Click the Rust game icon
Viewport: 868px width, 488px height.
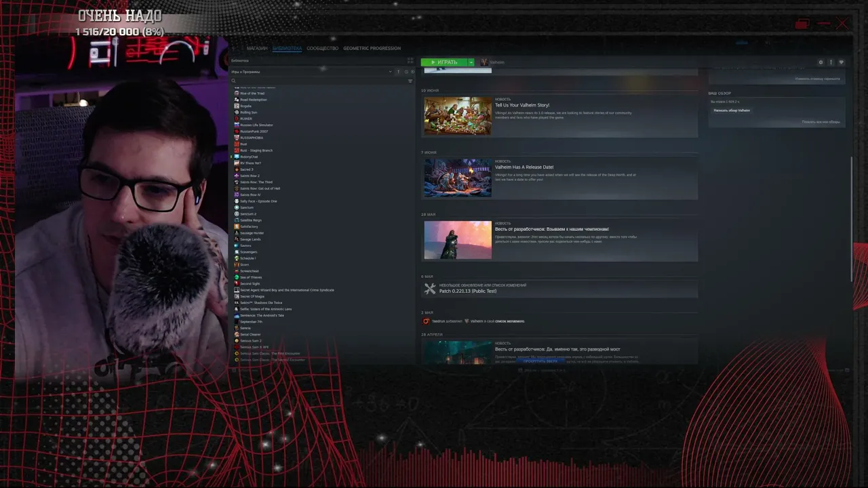pyautogui.click(x=237, y=144)
